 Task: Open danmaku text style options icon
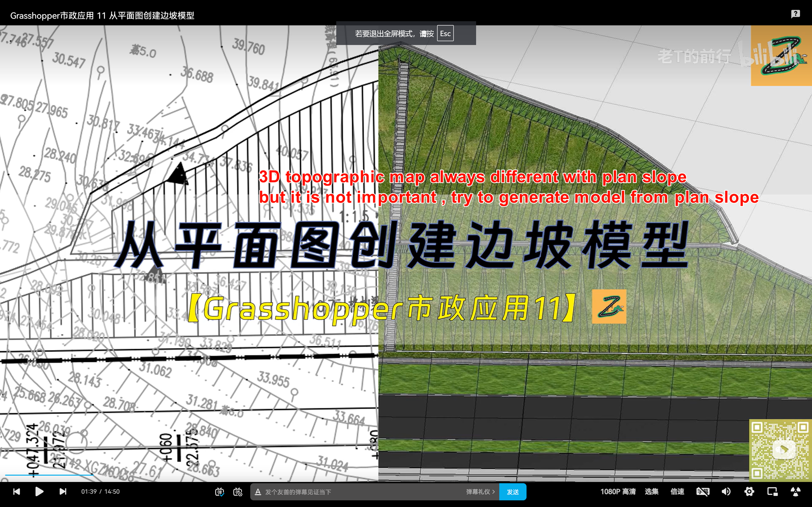pyautogui.click(x=258, y=492)
